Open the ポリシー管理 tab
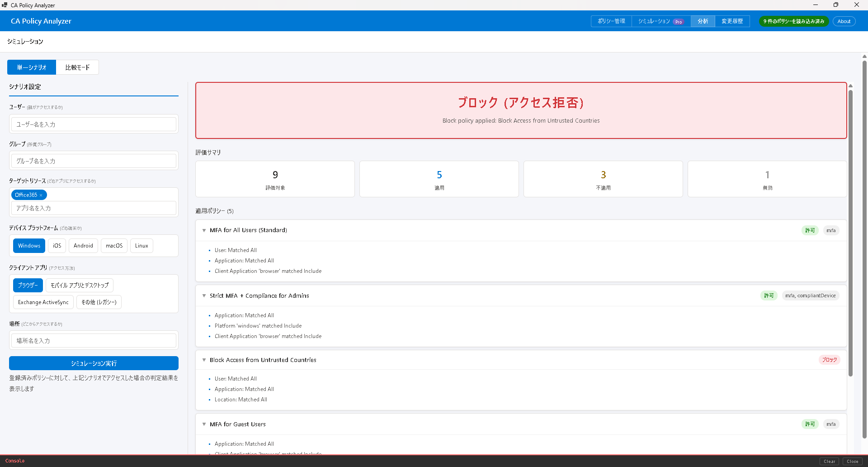The image size is (868, 467). 611,21
